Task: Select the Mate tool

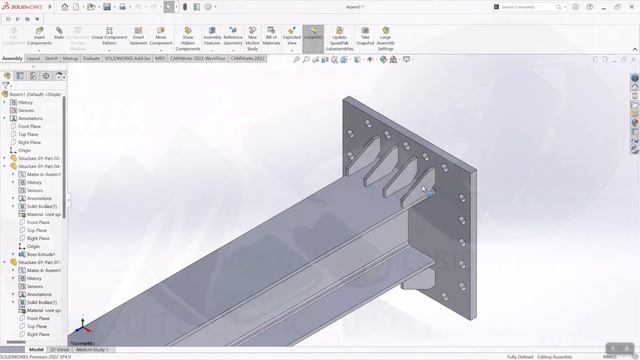Action: [x=59, y=33]
